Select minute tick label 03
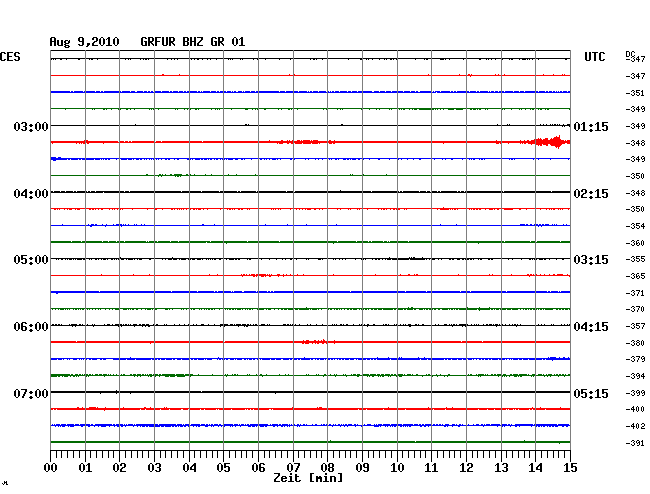This screenshot has width=650, height=494. coord(154,468)
